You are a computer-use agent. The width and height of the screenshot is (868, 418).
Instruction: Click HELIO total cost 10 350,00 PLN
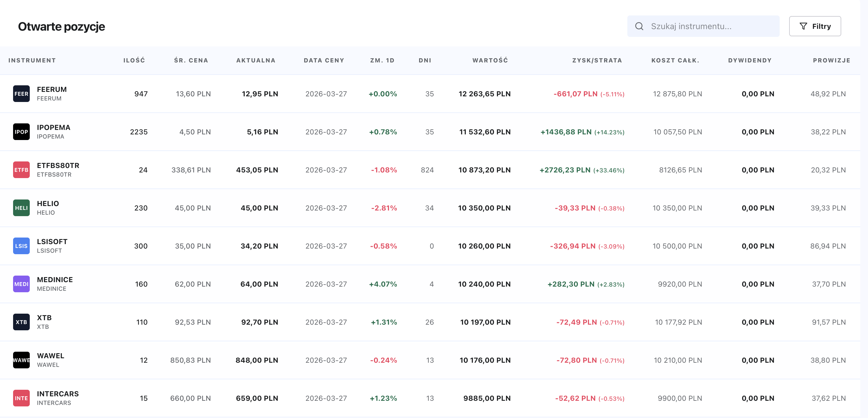tap(677, 208)
